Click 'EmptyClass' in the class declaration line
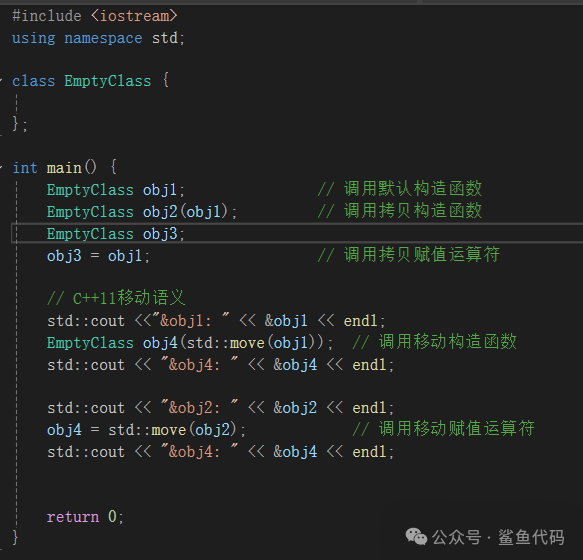Viewport: 583px width, 560px height. click(108, 81)
